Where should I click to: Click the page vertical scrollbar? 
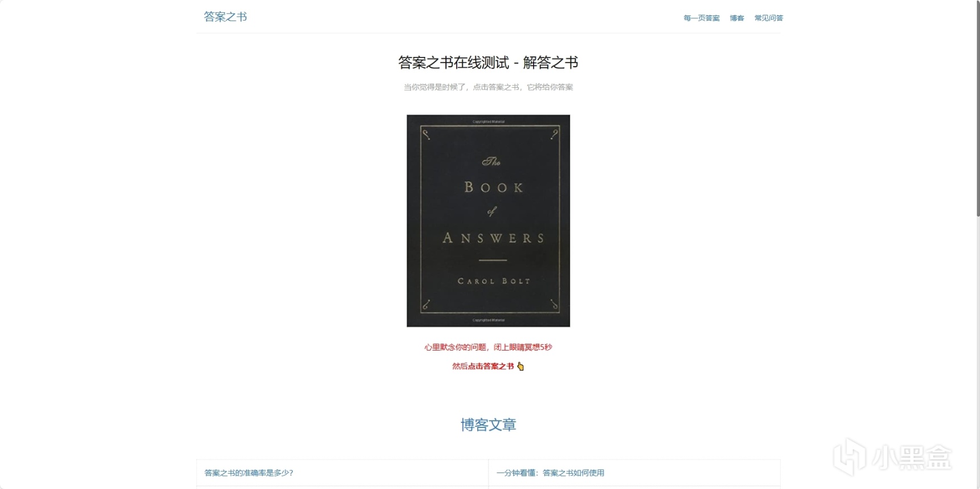point(978,108)
